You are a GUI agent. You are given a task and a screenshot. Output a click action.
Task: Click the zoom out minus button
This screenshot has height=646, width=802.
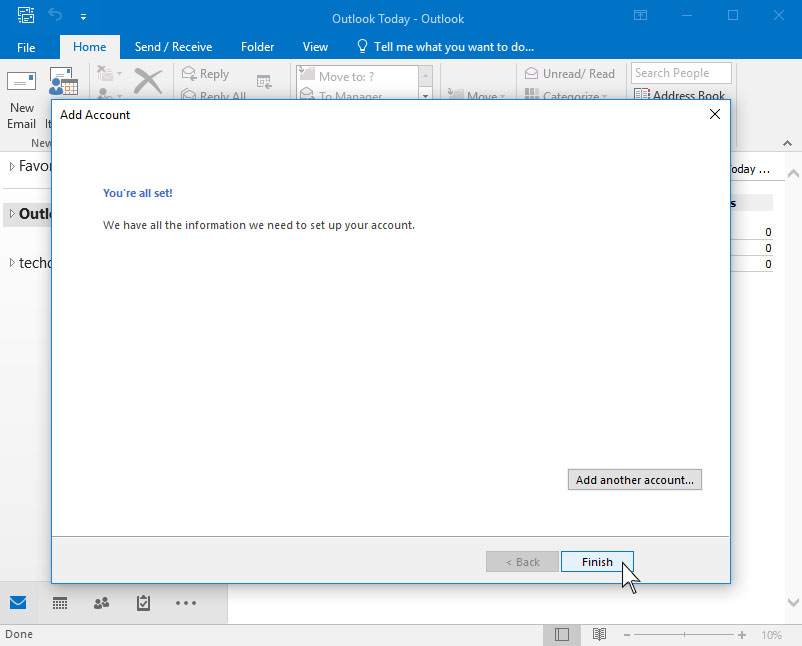(x=627, y=635)
